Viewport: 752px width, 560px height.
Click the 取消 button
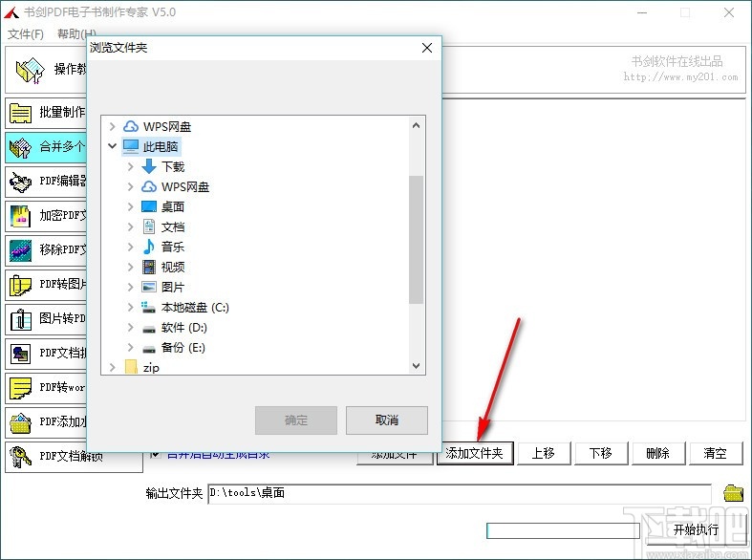(387, 420)
